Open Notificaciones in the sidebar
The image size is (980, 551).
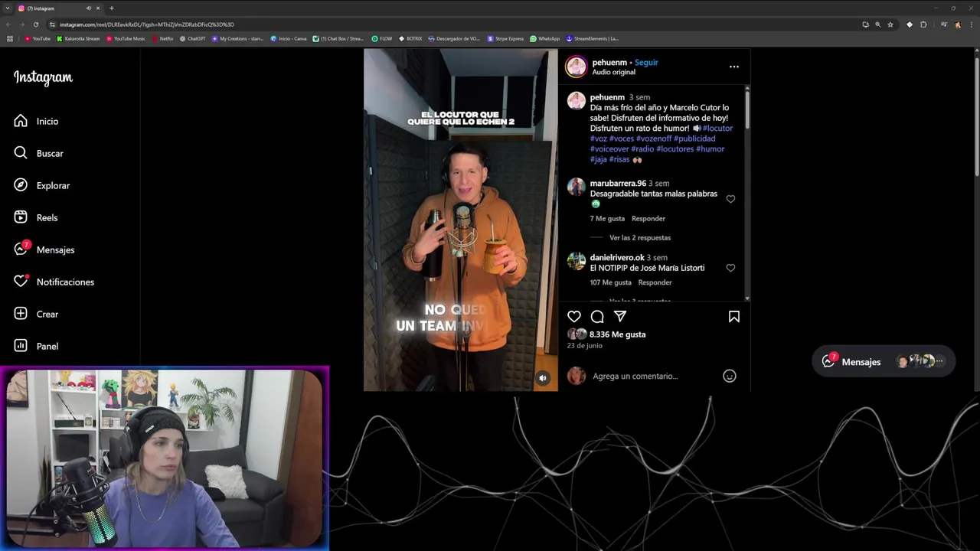(54, 282)
